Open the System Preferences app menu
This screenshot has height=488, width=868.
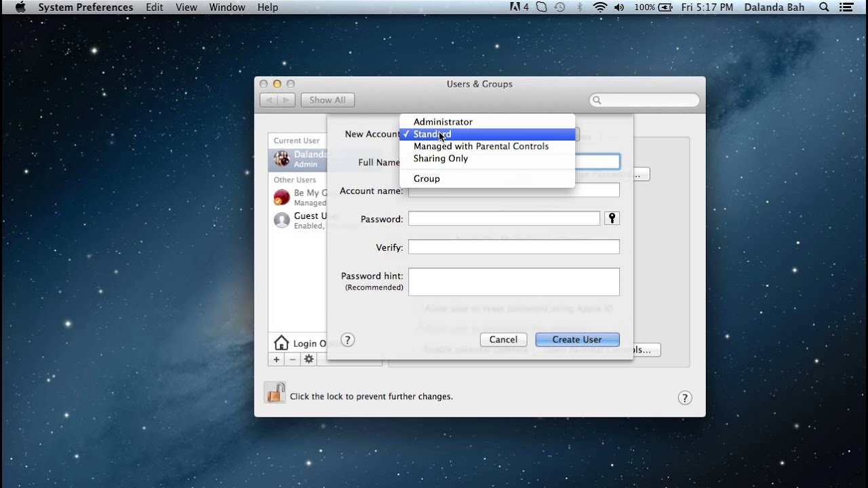pyautogui.click(x=85, y=7)
